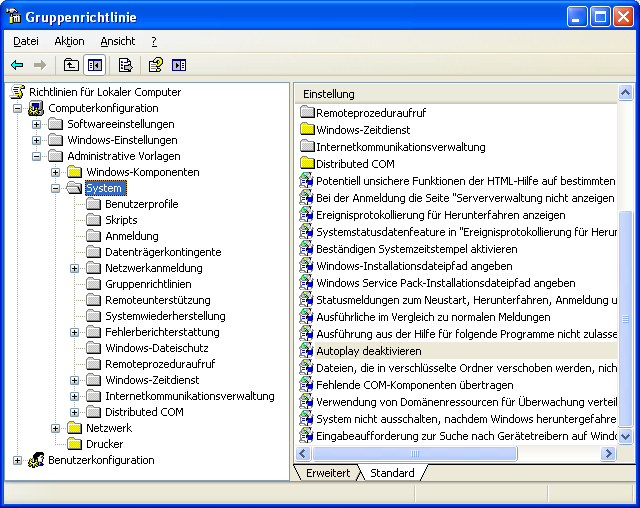The image size is (640, 508).
Task: Click the Export List toolbar icon
Action: 125,65
